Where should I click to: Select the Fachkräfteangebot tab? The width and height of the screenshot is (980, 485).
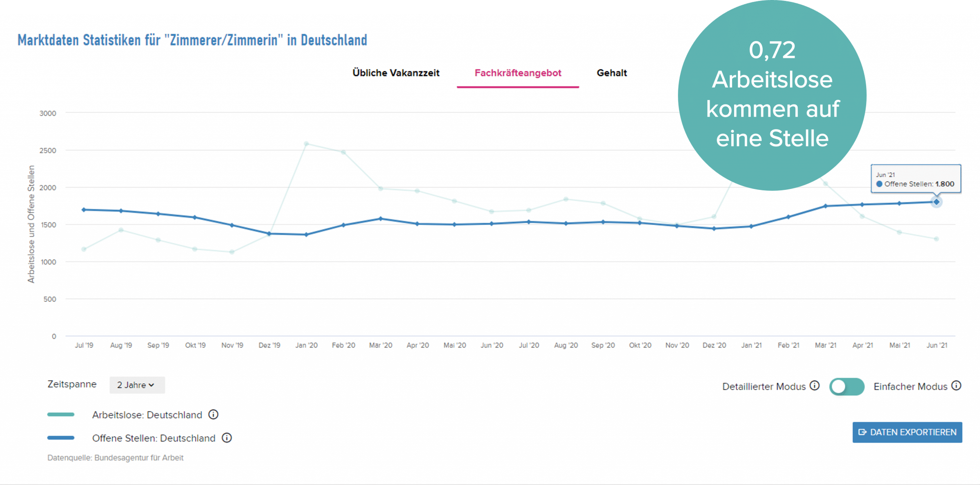(518, 73)
